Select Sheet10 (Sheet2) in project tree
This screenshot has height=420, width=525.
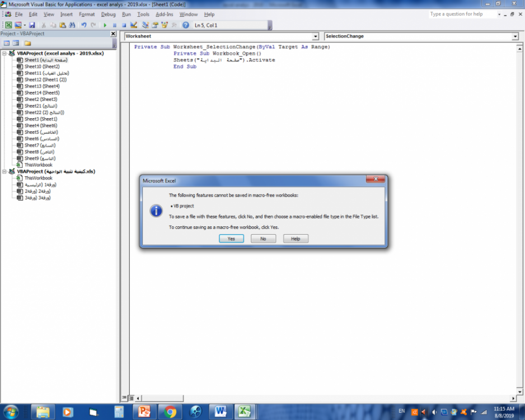(41, 66)
